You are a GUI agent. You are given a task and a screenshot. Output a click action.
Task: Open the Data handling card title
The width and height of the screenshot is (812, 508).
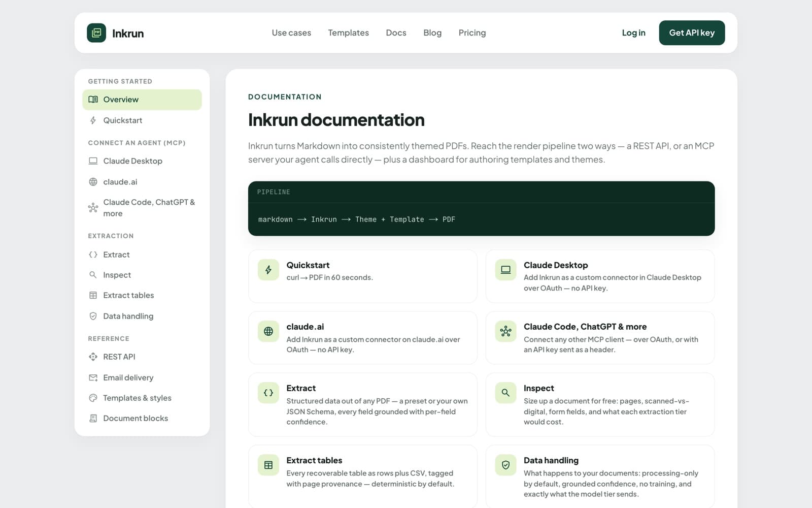point(551,460)
